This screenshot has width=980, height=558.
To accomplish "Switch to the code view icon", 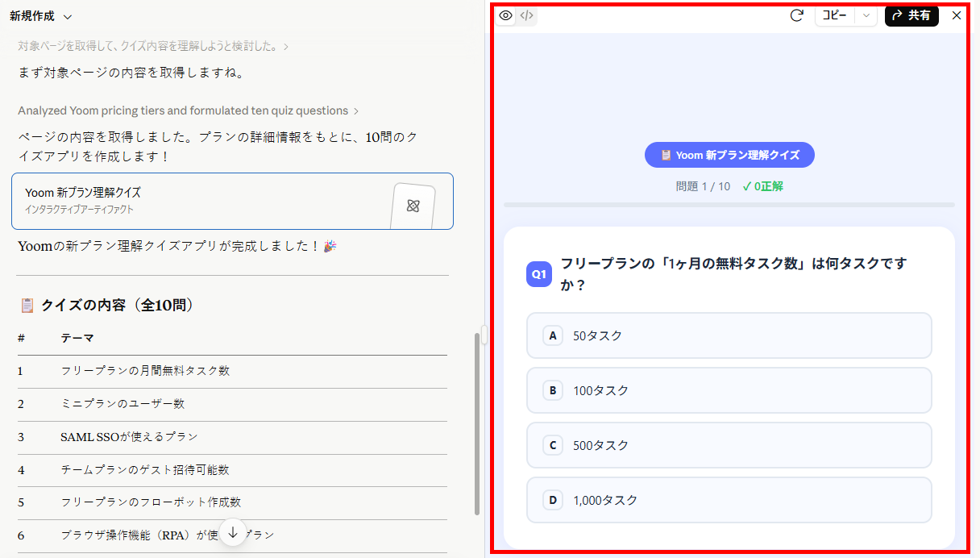I will pos(526,15).
